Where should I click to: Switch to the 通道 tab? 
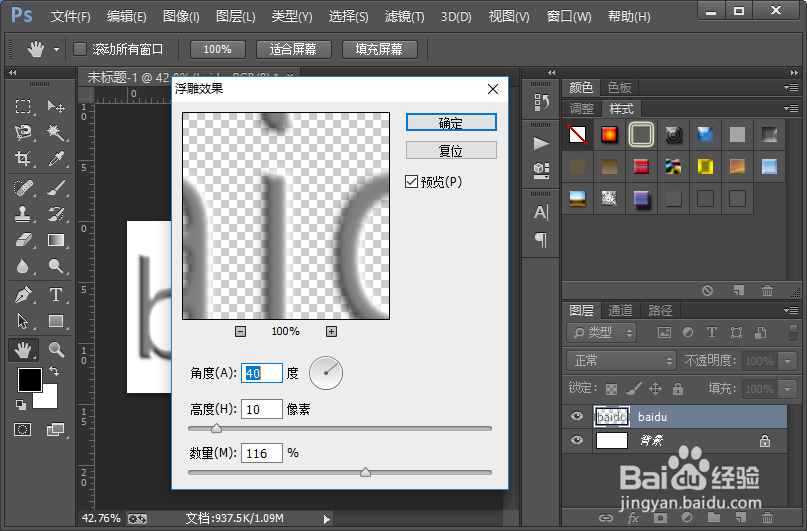pyautogui.click(x=620, y=310)
